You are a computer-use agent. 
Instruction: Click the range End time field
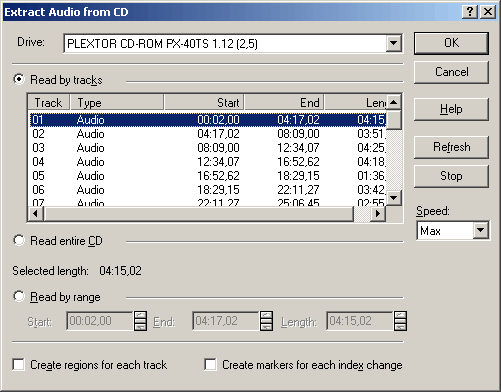pos(225,321)
